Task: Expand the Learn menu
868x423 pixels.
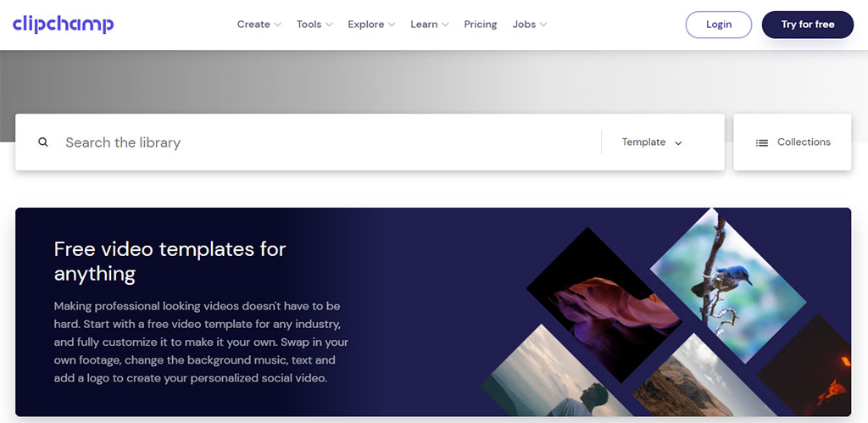Action: click(x=429, y=25)
